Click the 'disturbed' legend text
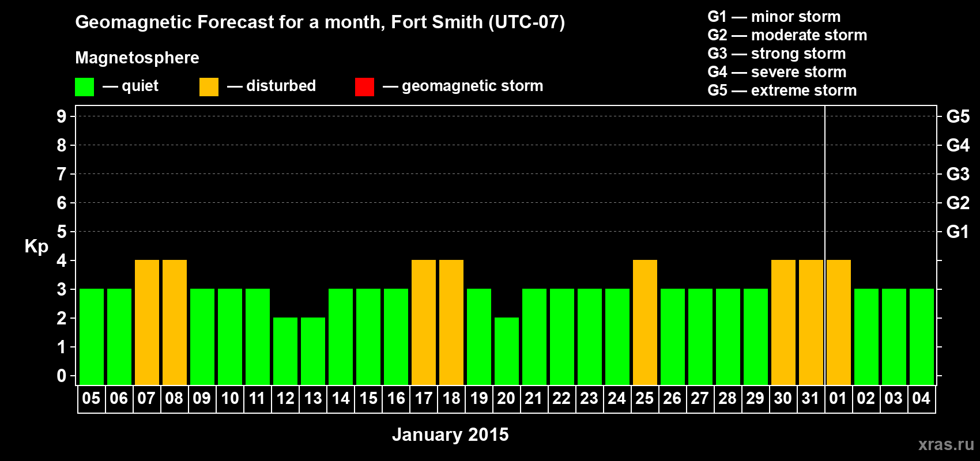This screenshot has height=461, width=980. 281,86
